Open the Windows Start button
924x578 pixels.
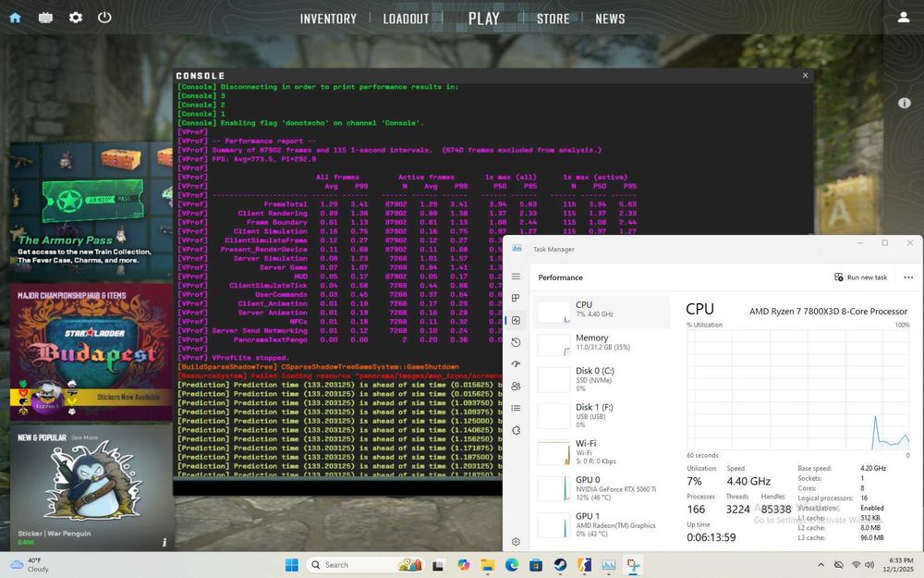pos(292,565)
